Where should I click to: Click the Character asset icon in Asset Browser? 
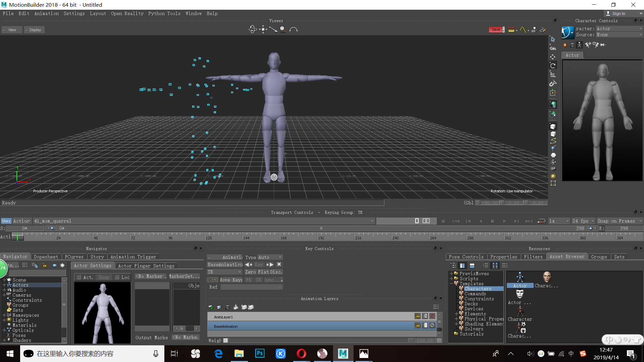click(520, 310)
